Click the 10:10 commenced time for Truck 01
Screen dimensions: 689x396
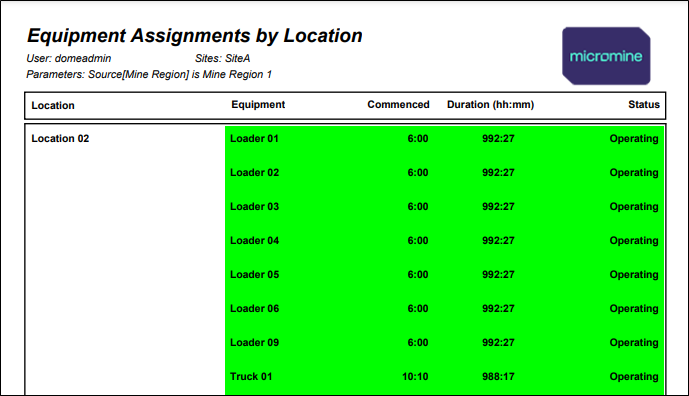[415, 377]
